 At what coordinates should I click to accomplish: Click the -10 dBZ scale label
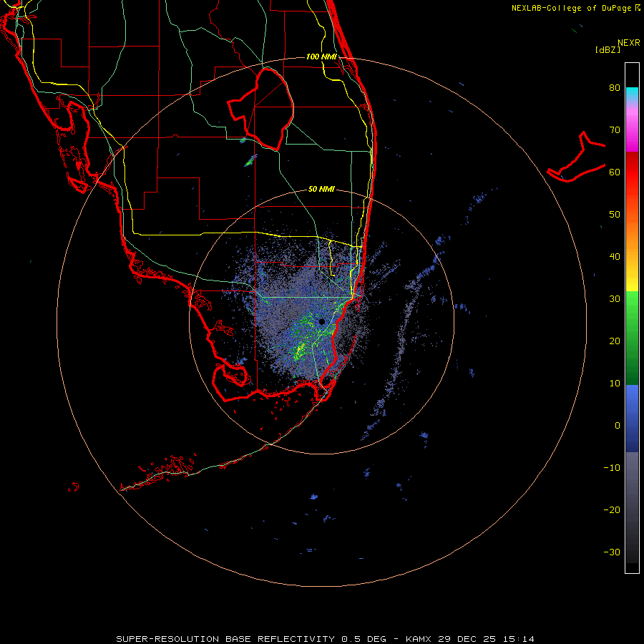click(612, 468)
